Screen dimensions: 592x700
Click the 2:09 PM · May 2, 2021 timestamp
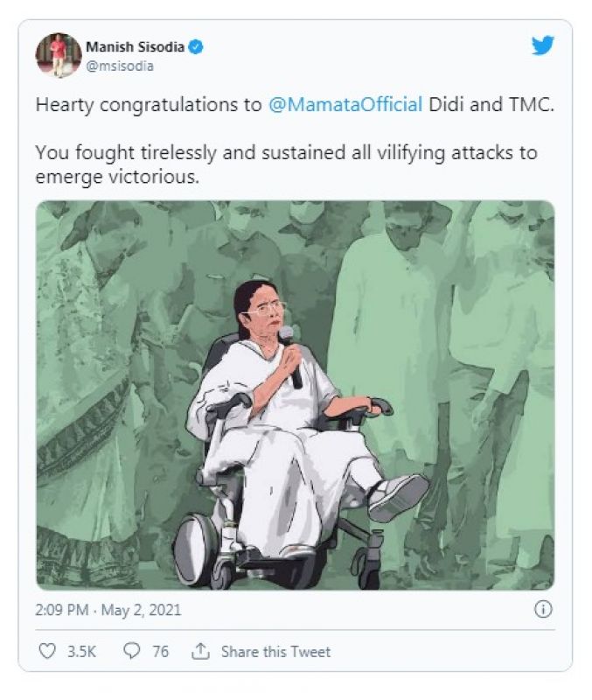pos(108,609)
